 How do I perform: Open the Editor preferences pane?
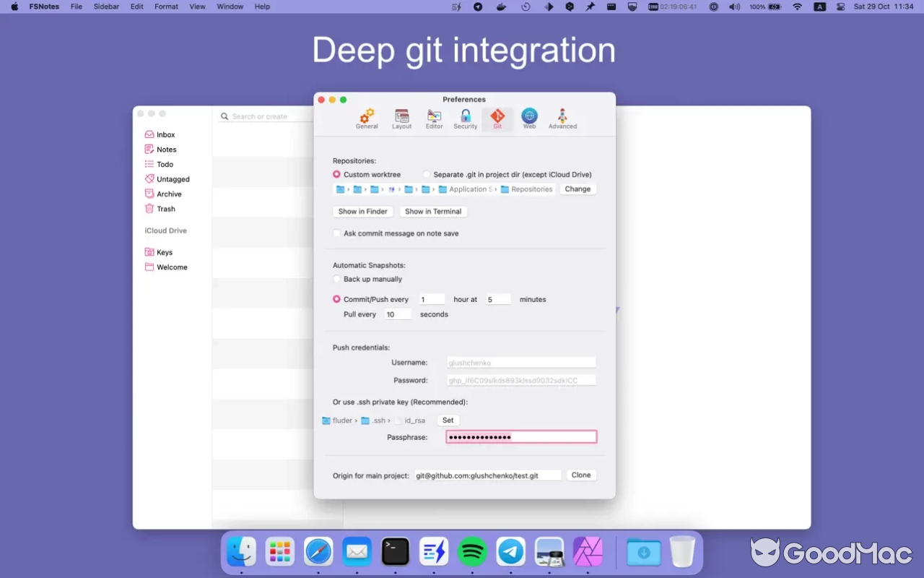pos(434,118)
